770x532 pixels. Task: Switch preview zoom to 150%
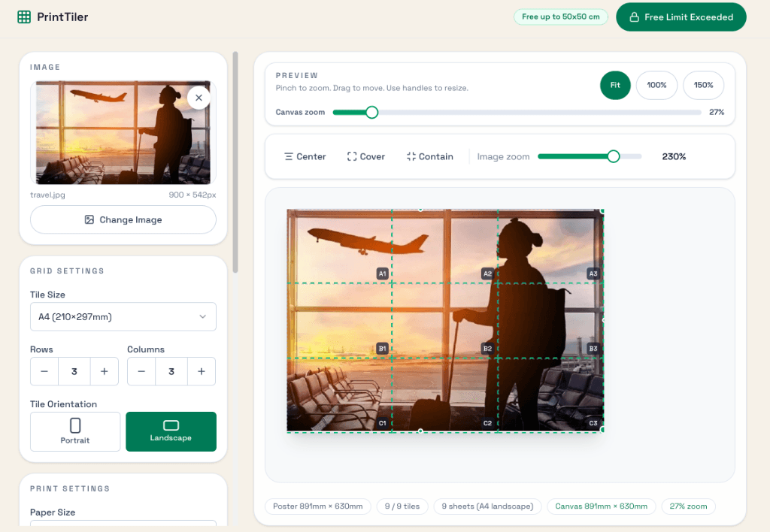703,85
